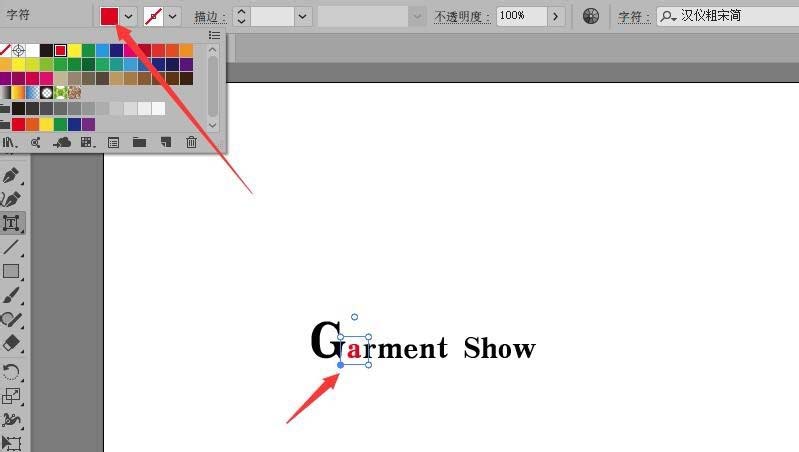Expand the Fill color dropdown arrow

point(128,16)
